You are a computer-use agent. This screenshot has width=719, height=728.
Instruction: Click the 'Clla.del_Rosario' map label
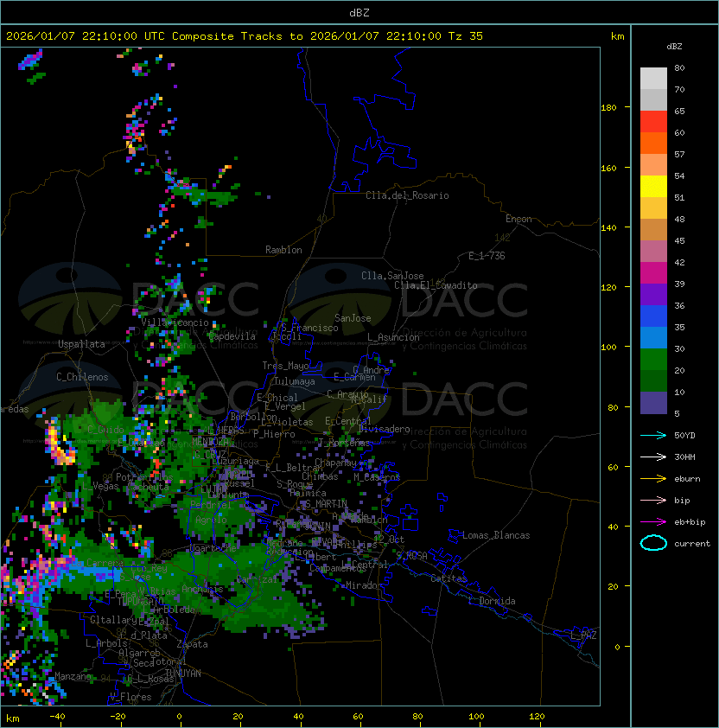point(407,195)
